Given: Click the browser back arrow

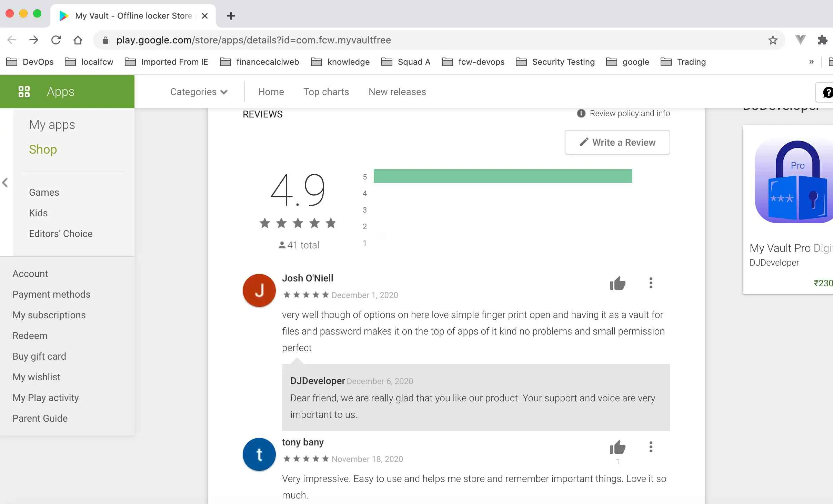Looking at the screenshot, I should click(x=12, y=40).
